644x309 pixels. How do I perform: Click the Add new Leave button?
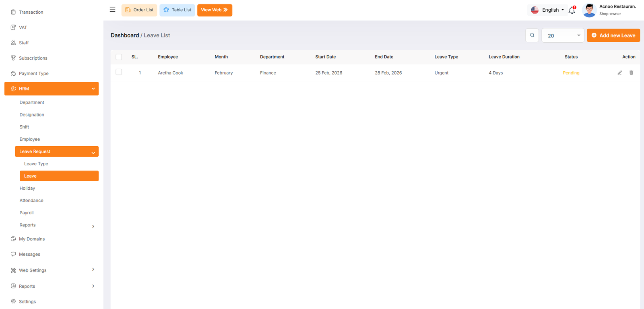coord(613,35)
